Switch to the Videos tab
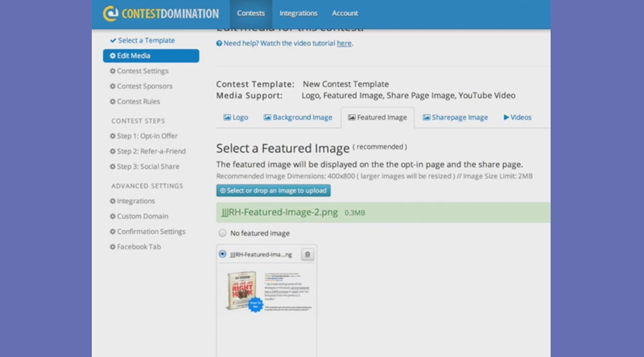The width and height of the screenshot is (644, 357). (x=518, y=117)
